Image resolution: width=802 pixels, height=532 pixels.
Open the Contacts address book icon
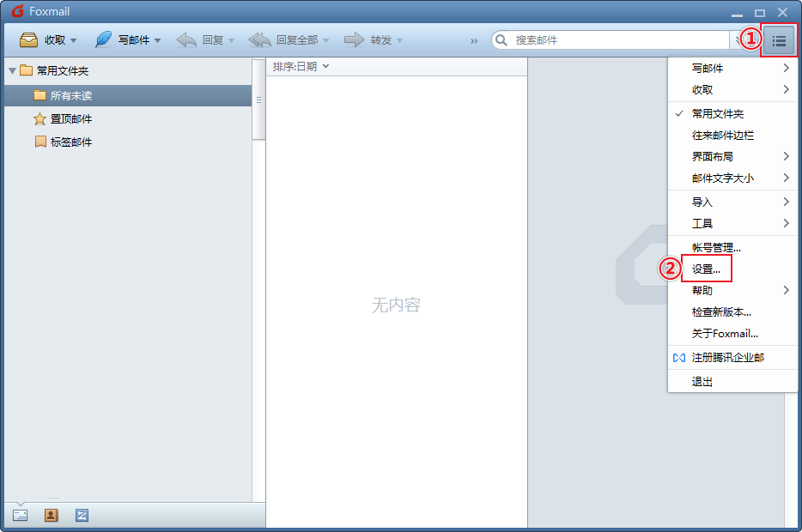(x=52, y=516)
